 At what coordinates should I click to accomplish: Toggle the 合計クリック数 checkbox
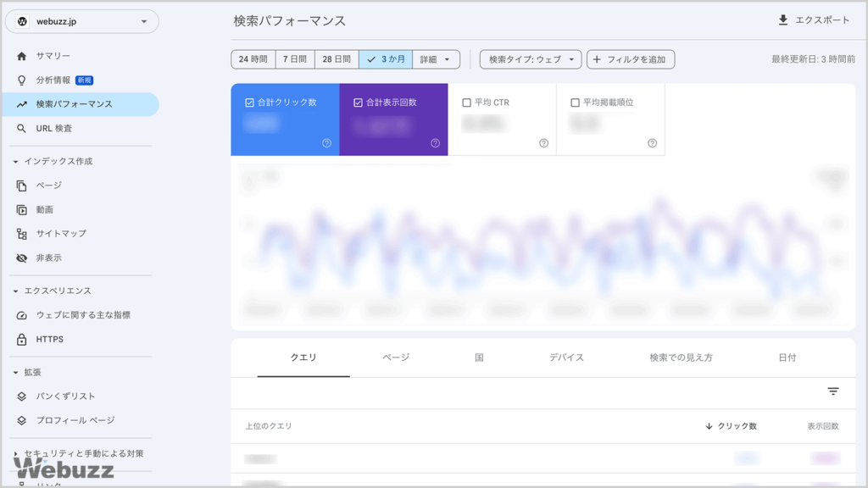coord(249,103)
